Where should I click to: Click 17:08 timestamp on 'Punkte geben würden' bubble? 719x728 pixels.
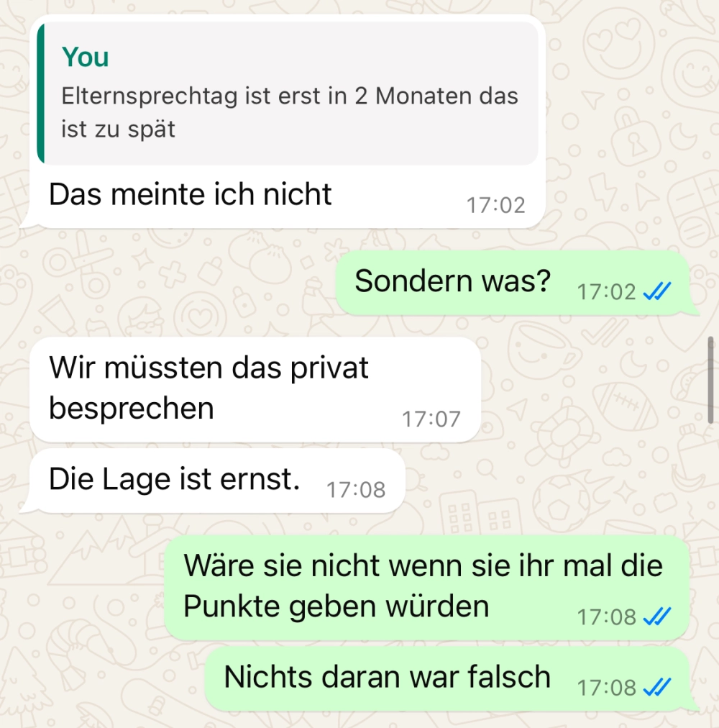tap(606, 617)
